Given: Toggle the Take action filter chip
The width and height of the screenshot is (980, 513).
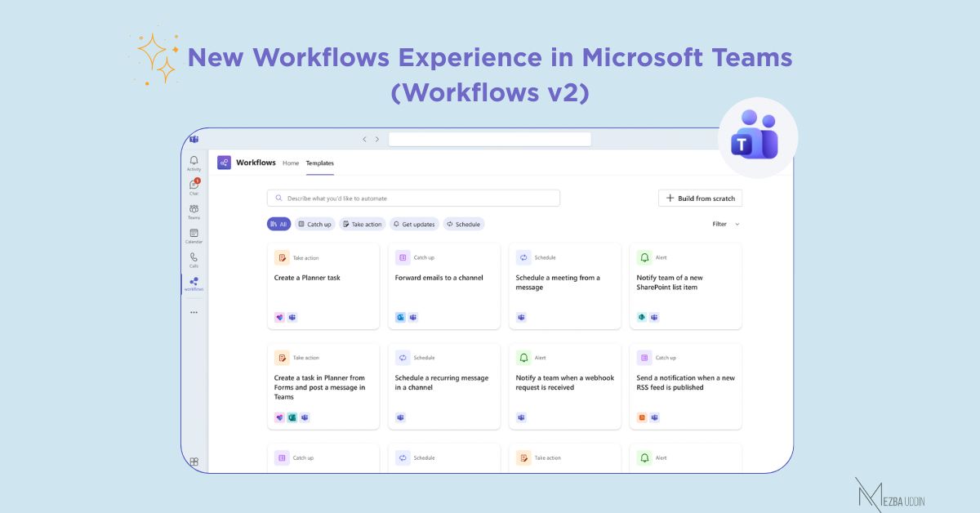Looking at the screenshot, I should (x=361, y=224).
